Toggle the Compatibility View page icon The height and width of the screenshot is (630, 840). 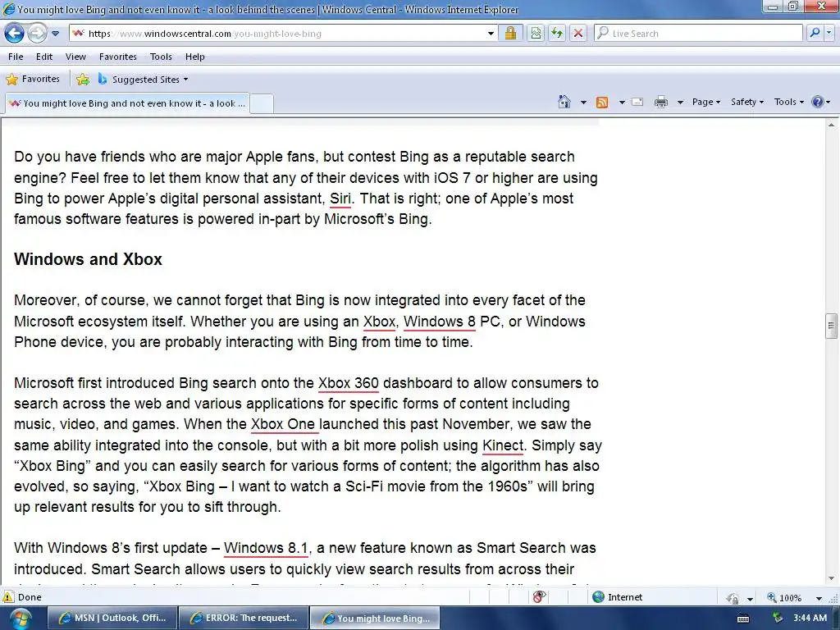click(536, 33)
